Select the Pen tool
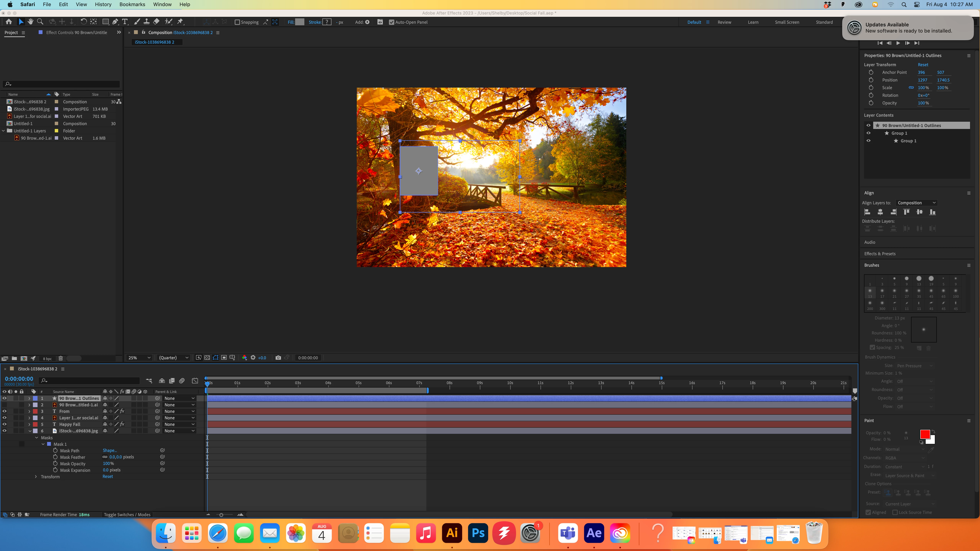Screen dimensions: 980x551 click(115, 22)
